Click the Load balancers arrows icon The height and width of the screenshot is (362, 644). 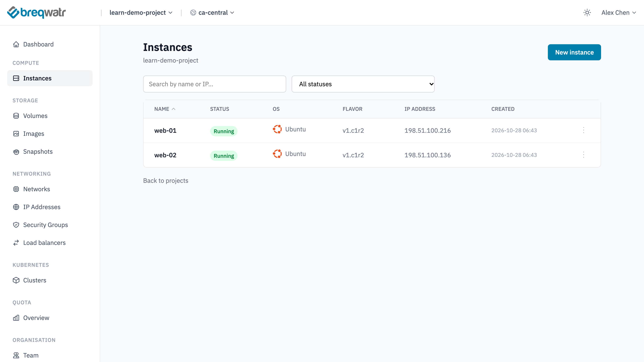tap(16, 243)
